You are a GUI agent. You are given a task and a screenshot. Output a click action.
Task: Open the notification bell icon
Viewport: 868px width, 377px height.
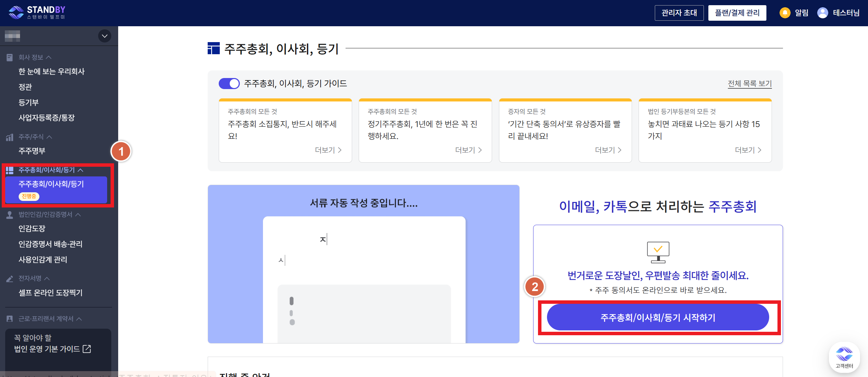(x=785, y=13)
